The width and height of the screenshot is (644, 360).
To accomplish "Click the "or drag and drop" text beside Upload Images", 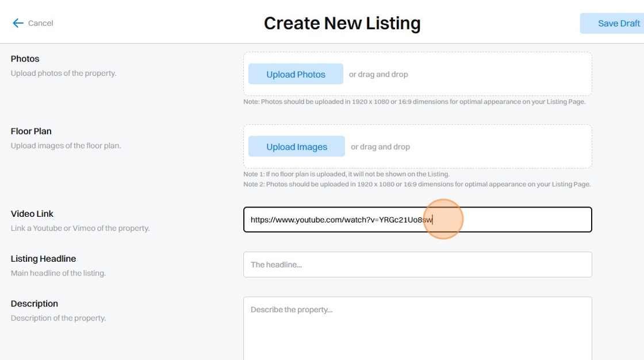I will (380, 147).
